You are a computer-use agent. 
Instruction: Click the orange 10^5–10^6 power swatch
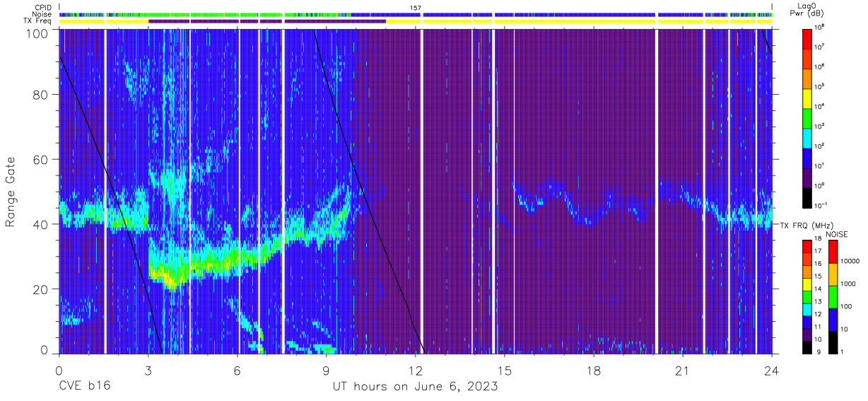pyautogui.click(x=807, y=78)
